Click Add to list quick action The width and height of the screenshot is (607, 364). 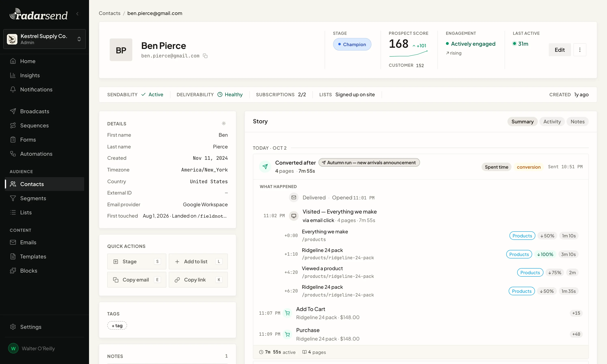pos(198,261)
